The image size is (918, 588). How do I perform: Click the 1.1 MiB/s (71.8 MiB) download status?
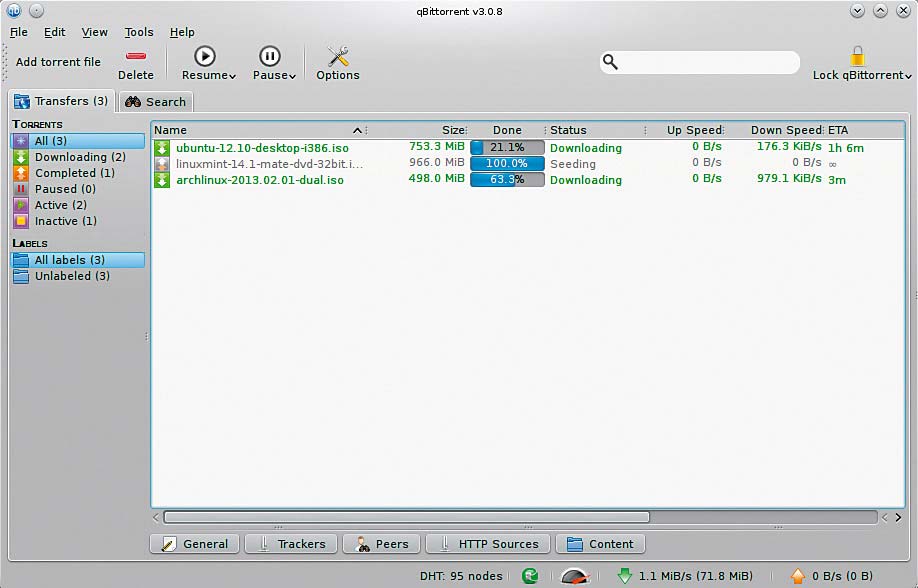click(x=696, y=576)
